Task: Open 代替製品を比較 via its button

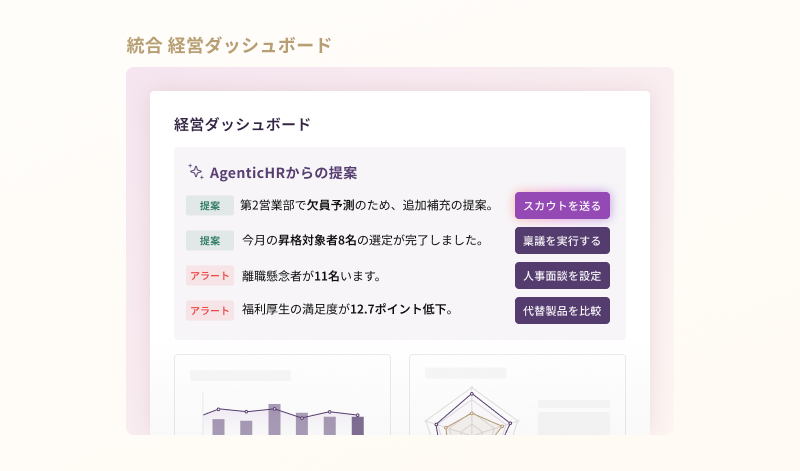Action: click(x=562, y=310)
